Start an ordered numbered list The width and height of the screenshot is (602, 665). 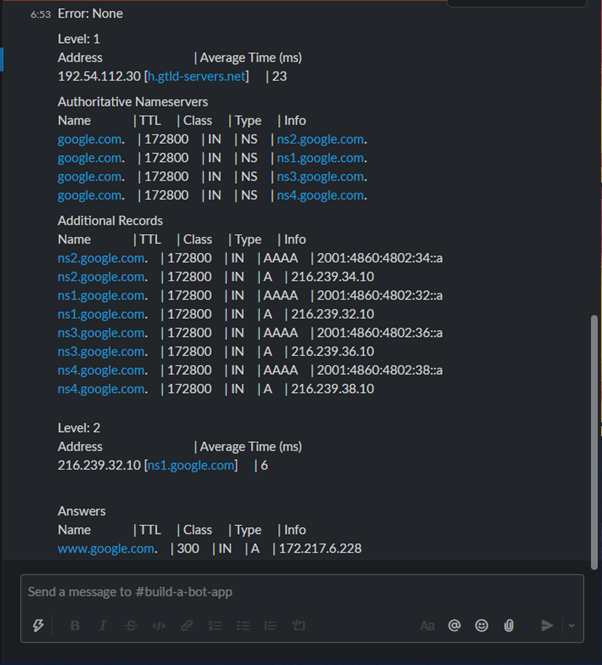(215, 626)
